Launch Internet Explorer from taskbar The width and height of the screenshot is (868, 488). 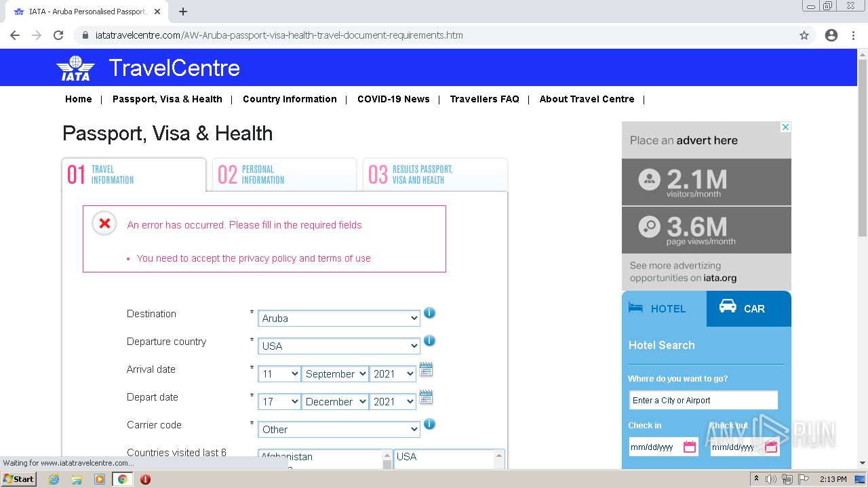tap(54, 479)
